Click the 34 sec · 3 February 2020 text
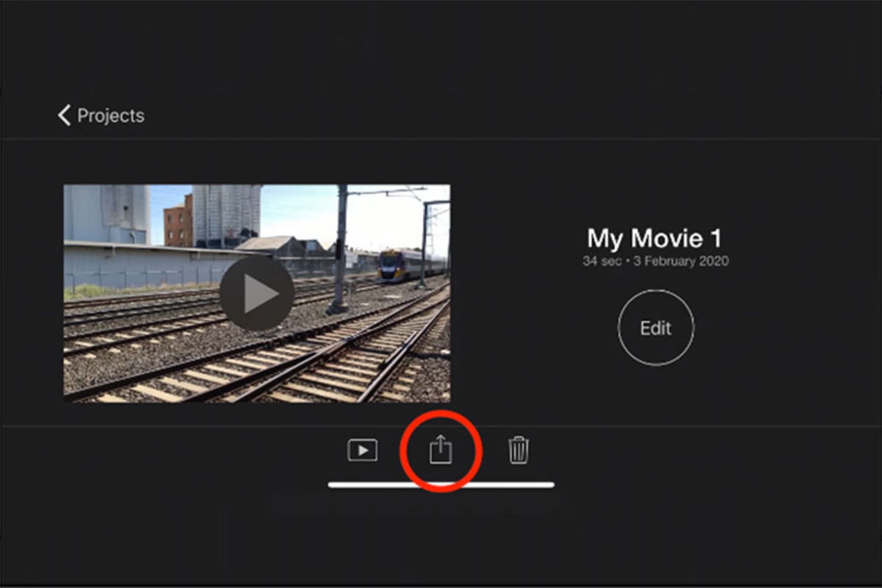Image resolution: width=882 pixels, height=588 pixels. tap(656, 261)
